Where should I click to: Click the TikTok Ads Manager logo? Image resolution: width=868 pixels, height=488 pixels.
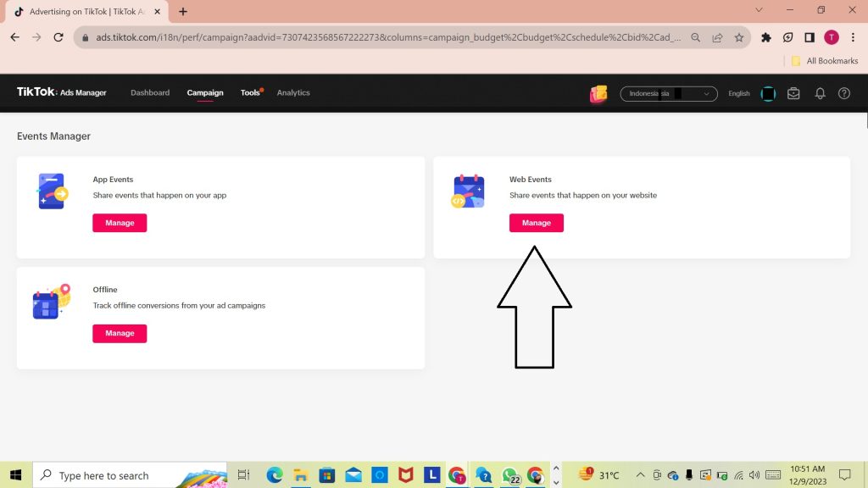click(x=62, y=92)
